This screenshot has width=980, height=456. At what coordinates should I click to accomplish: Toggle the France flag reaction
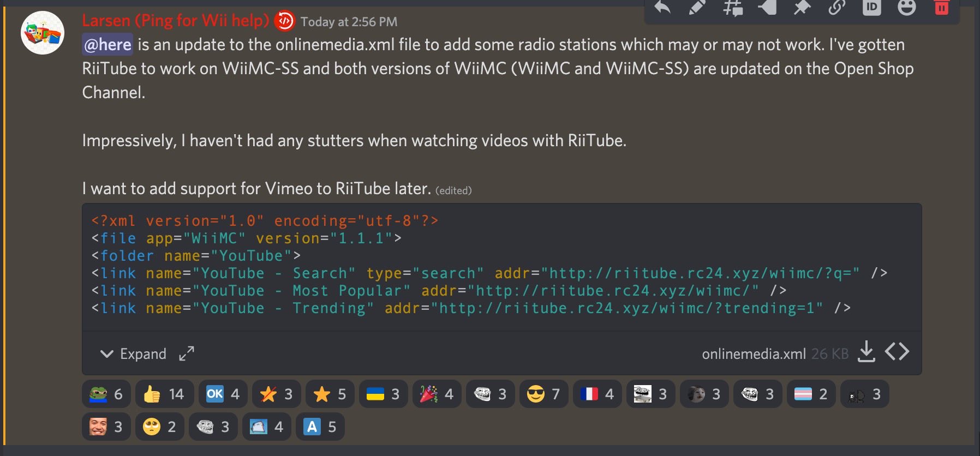click(x=597, y=394)
